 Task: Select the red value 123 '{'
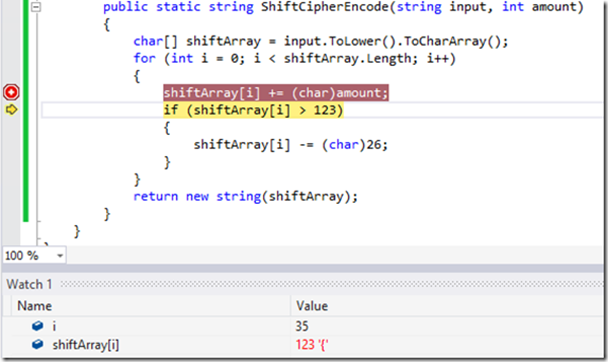pyautogui.click(x=312, y=345)
